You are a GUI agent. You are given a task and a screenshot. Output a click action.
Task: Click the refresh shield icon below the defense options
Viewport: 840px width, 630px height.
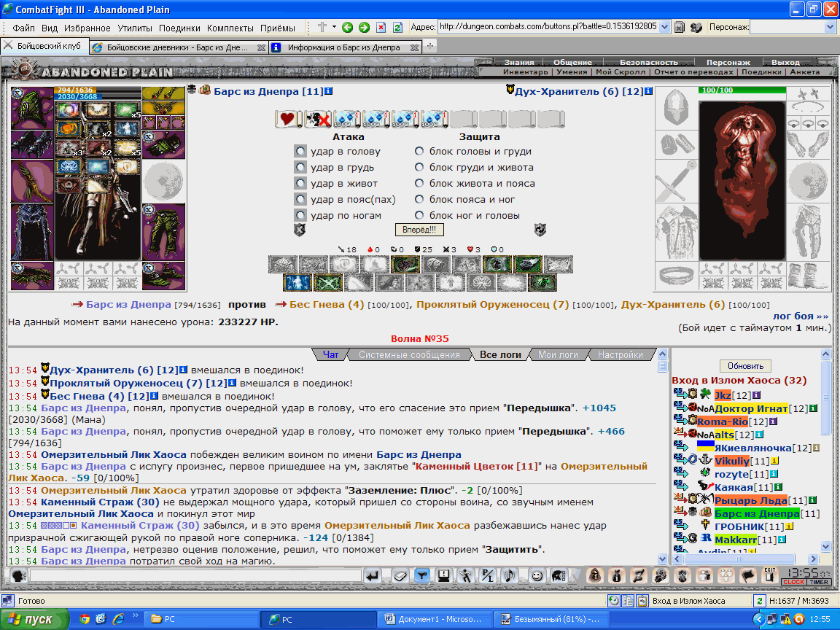(540, 230)
